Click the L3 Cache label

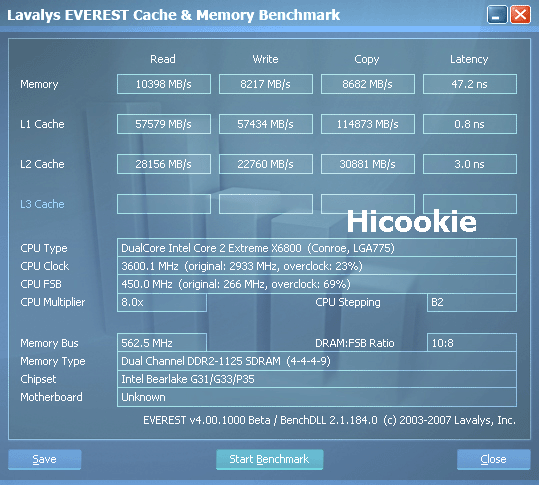coord(42,204)
